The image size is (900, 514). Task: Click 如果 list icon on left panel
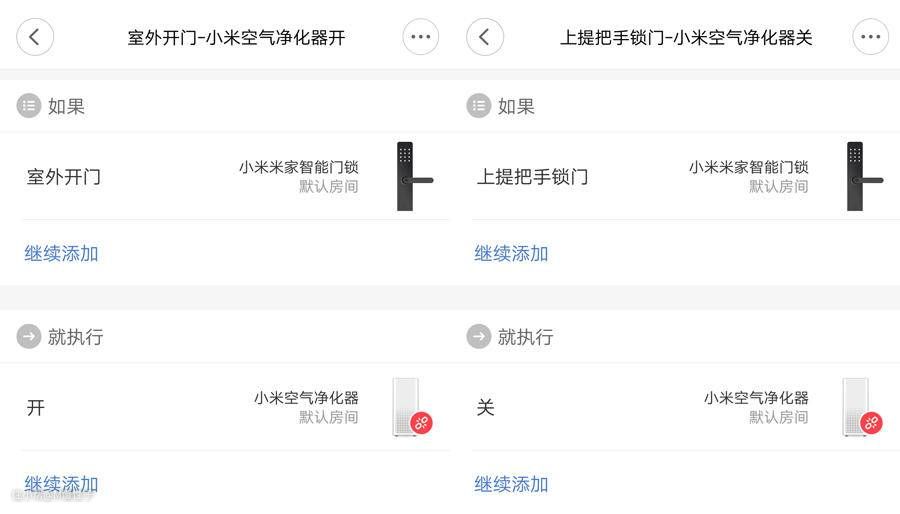[29, 106]
